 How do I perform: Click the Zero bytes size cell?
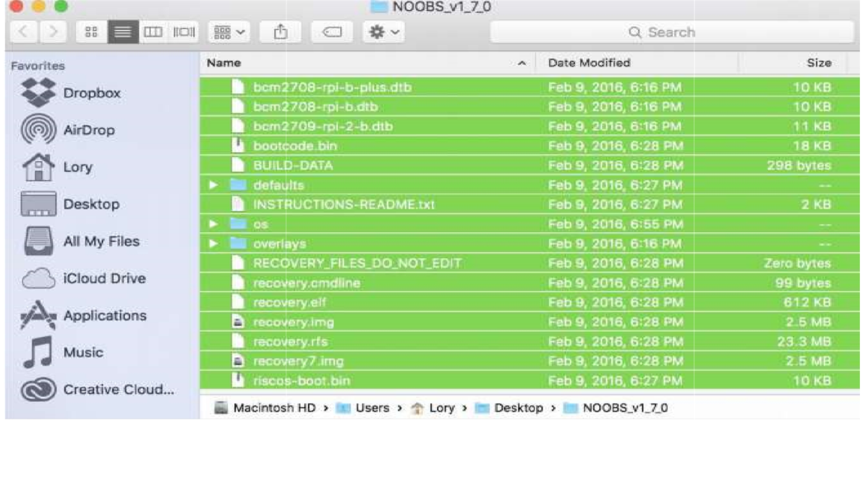799,263
